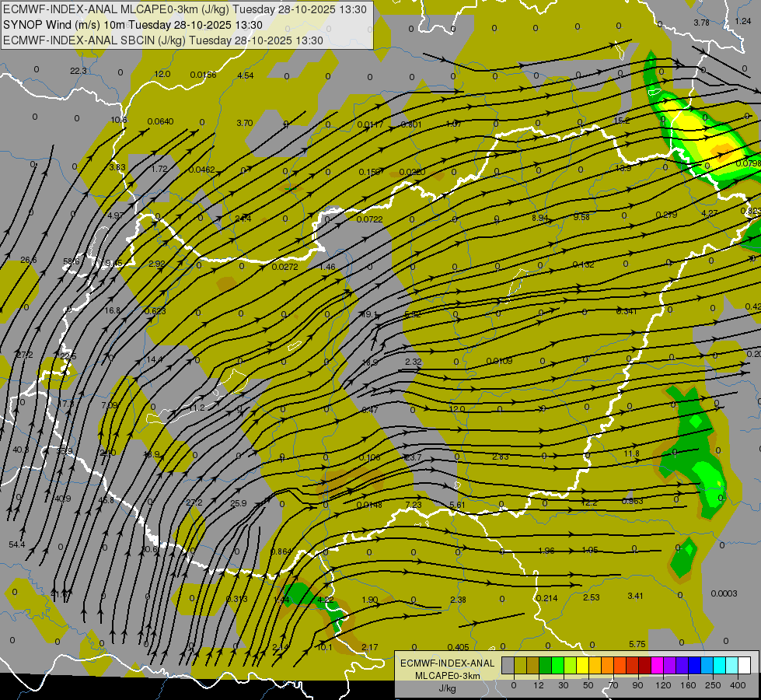Viewport: 761px width, 700px height.
Task: Click the map value 0.0109
Action: pos(499,361)
